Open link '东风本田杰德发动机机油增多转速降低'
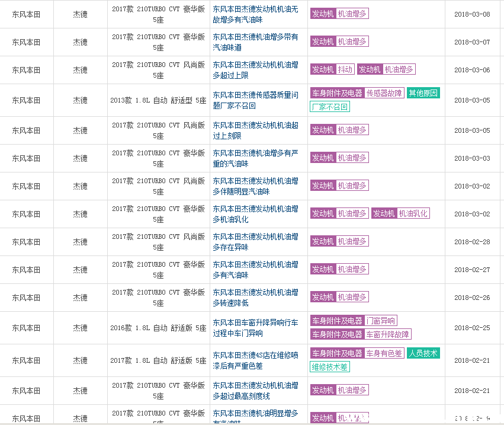 [x=255, y=298]
